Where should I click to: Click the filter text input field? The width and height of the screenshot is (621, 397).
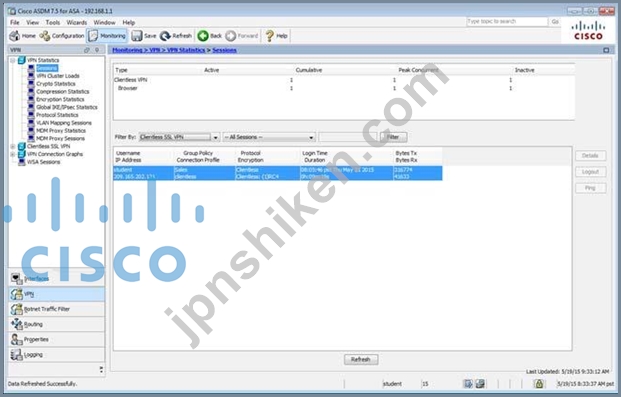(x=348, y=137)
